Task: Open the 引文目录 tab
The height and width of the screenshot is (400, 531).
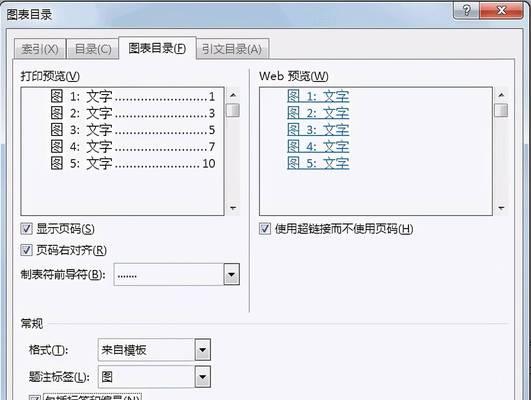Action: click(232, 49)
